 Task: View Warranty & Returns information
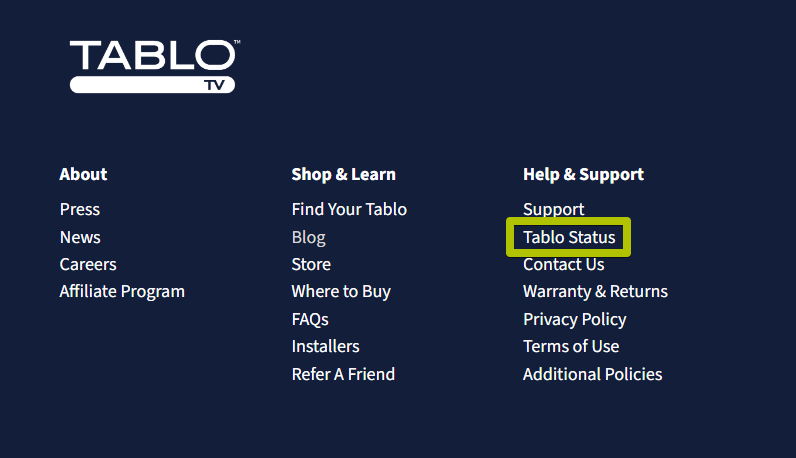[x=595, y=292]
